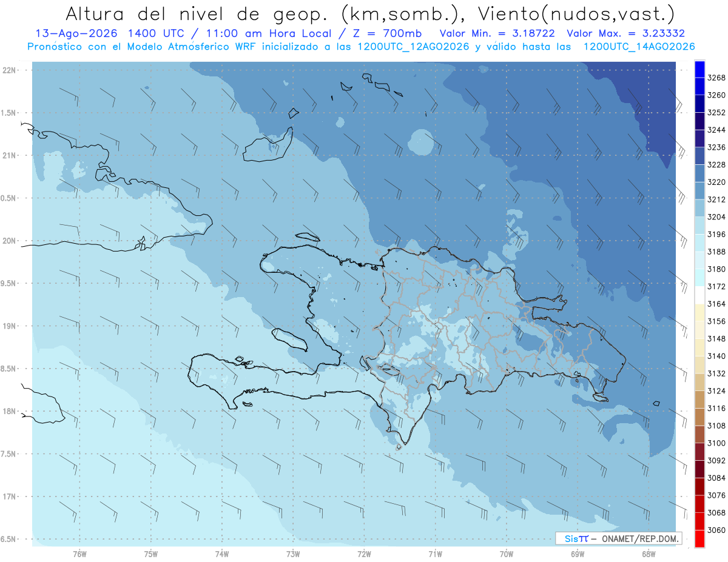Click pale yellow swatch between 3164 and 3156
Image resolution: width=728 pixels, height=562 pixels.
tap(699, 312)
